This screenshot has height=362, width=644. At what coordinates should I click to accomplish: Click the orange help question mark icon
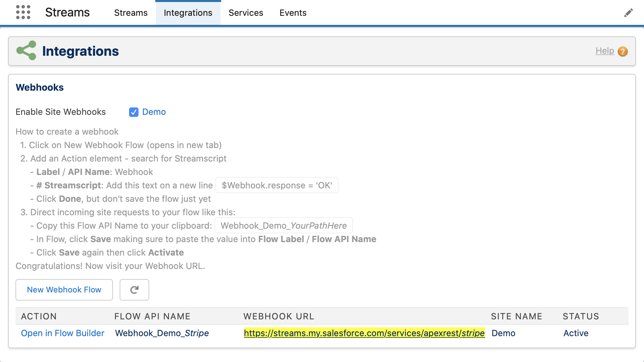tap(622, 51)
